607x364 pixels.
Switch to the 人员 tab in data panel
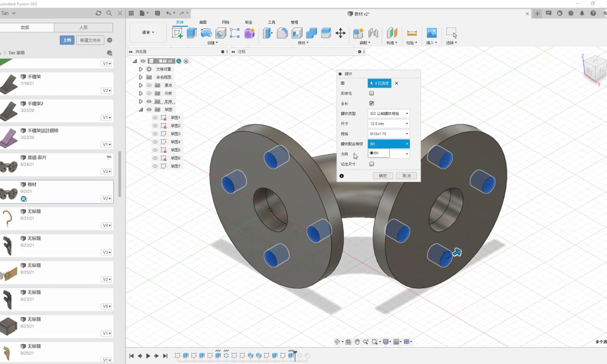83,27
